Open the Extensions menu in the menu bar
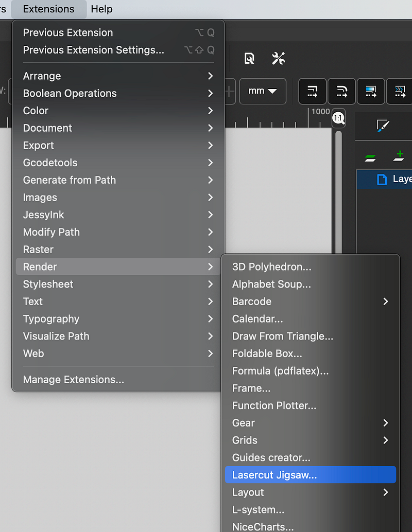412x532 pixels. tap(48, 9)
